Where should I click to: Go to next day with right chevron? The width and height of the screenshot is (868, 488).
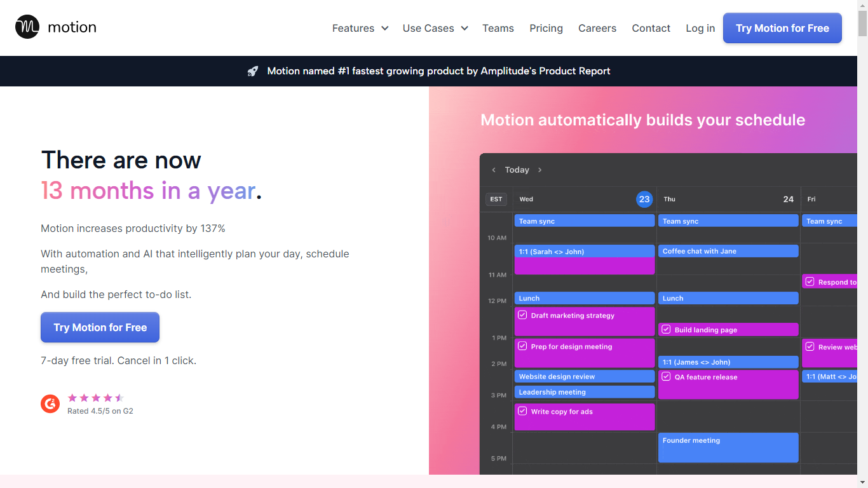pos(540,170)
